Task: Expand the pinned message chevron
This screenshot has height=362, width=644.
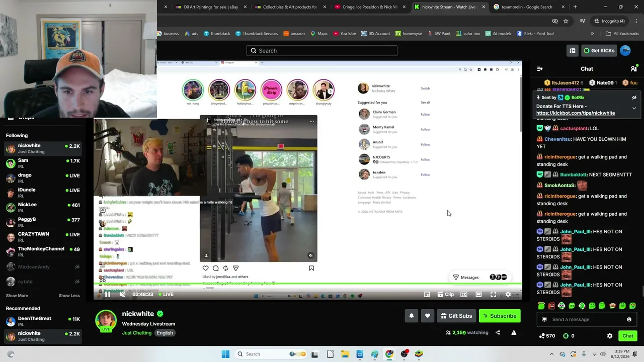Action: (x=634, y=108)
